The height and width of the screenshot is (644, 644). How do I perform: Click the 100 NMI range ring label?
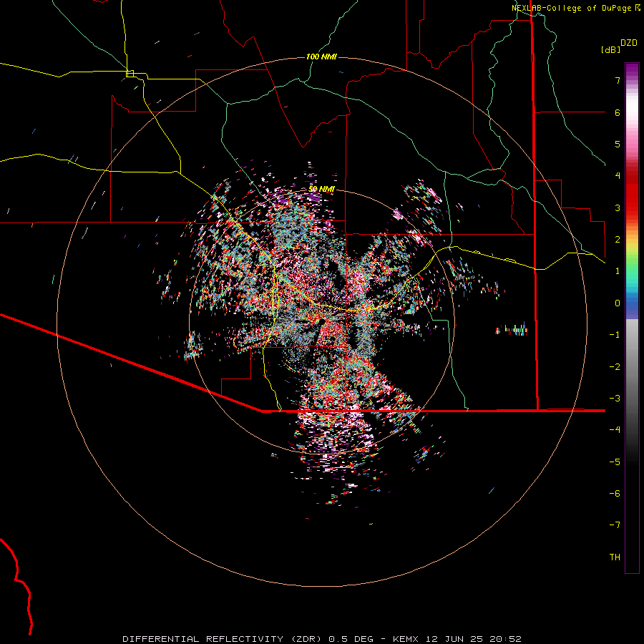click(321, 57)
